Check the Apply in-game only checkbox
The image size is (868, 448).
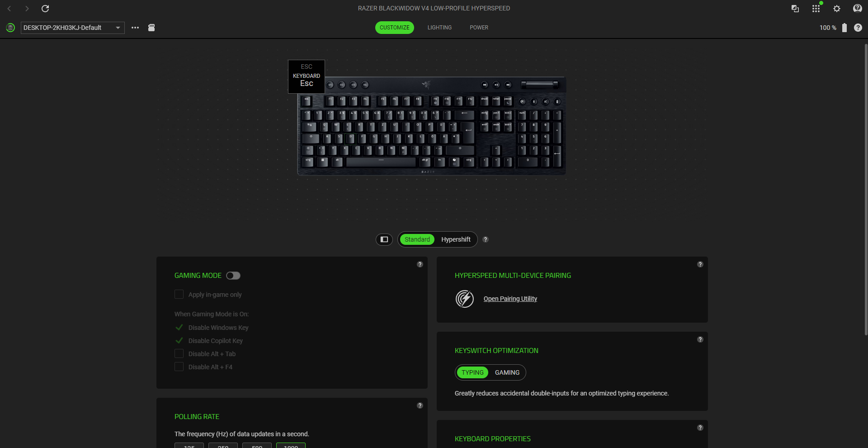(179, 295)
